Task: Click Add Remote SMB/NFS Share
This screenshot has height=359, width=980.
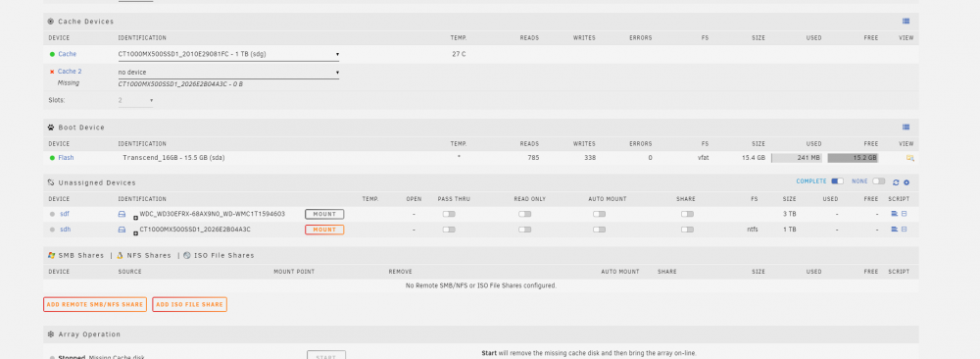Action: click(95, 305)
